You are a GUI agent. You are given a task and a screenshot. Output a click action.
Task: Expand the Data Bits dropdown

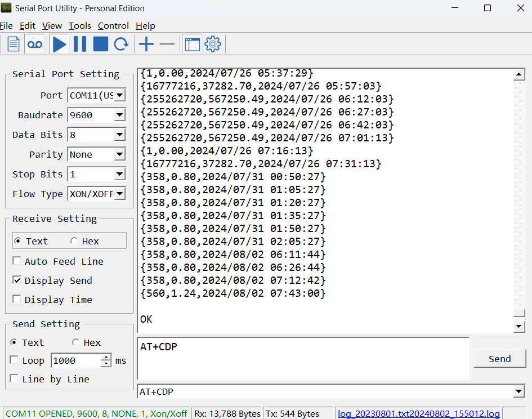pos(119,135)
